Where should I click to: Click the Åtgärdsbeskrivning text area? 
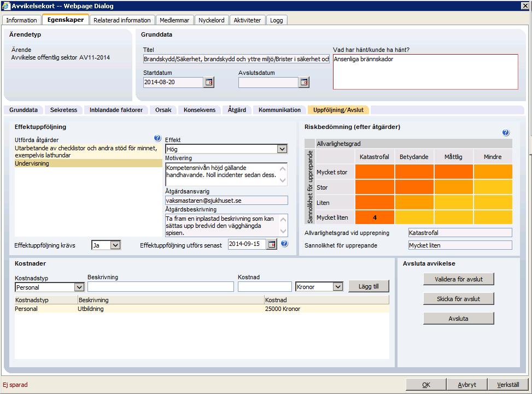pos(226,226)
